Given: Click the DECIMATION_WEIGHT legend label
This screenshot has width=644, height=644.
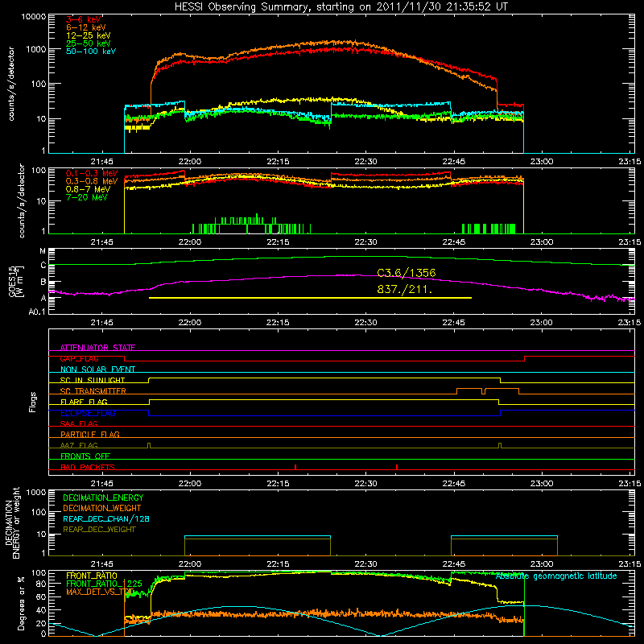Looking at the screenshot, I should [102, 508].
